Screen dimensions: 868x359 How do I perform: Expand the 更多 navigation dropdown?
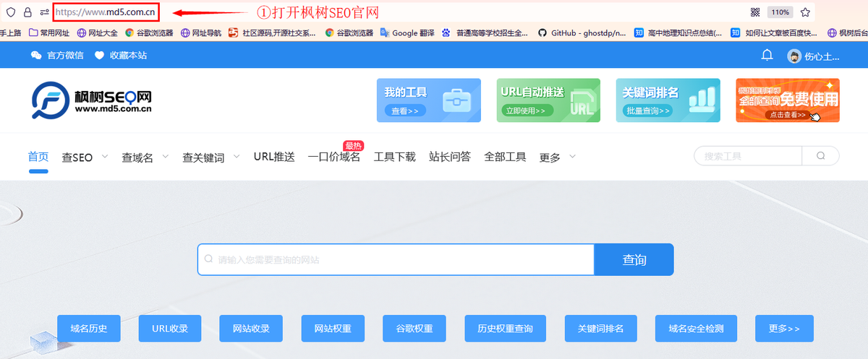point(558,157)
